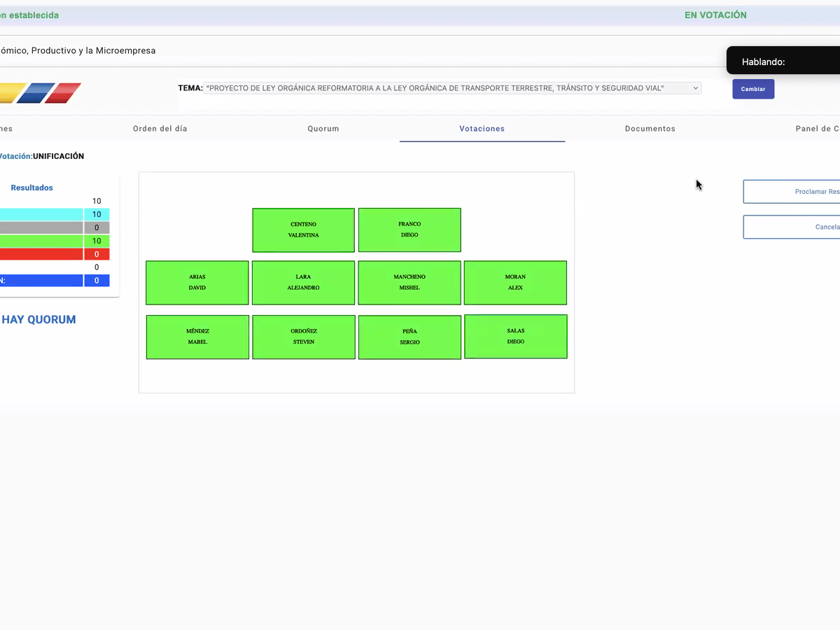Click the red results bar

pos(42,254)
